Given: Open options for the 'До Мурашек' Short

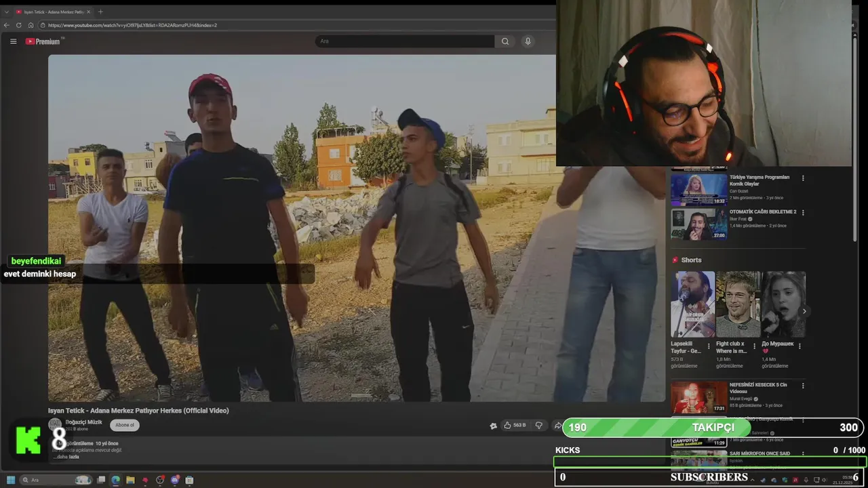Looking at the screenshot, I should (800, 346).
